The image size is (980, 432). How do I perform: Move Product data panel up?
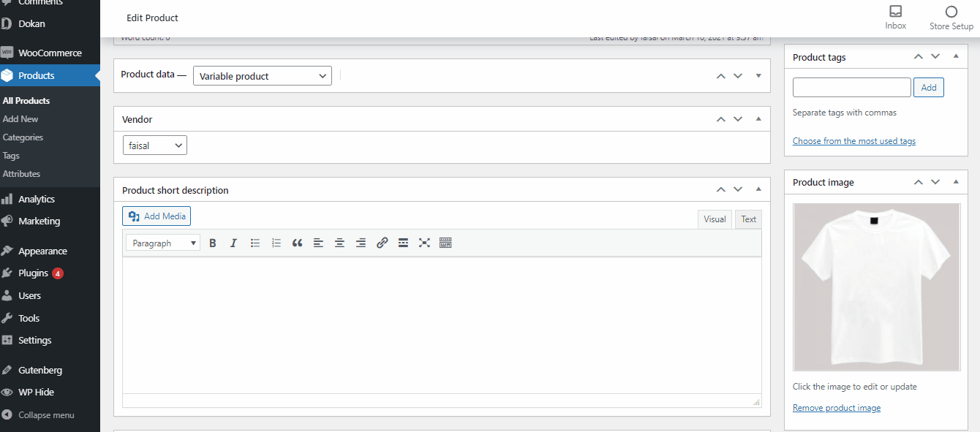pyautogui.click(x=720, y=76)
